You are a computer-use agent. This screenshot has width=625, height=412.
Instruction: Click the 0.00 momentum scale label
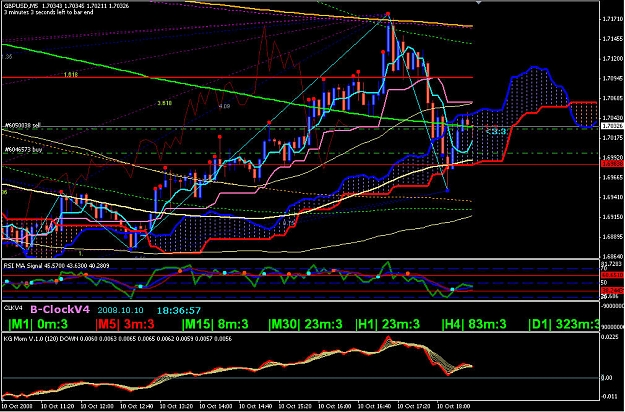pos(607,377)
